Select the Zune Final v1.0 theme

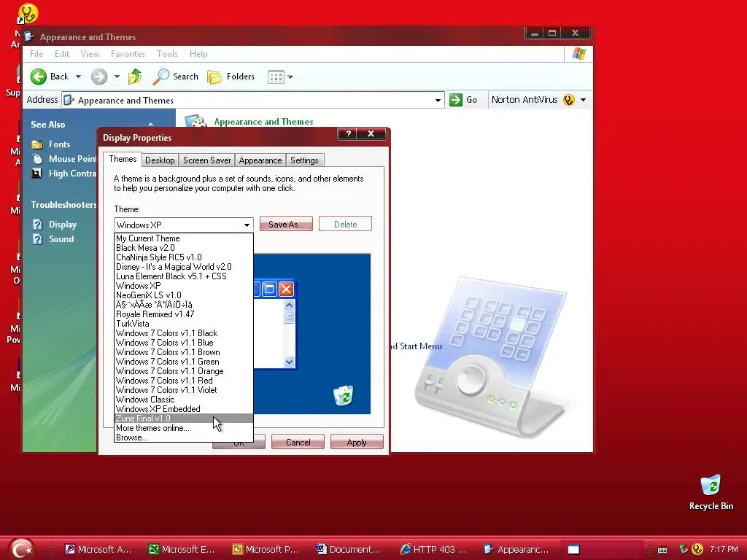coord(183,419)
